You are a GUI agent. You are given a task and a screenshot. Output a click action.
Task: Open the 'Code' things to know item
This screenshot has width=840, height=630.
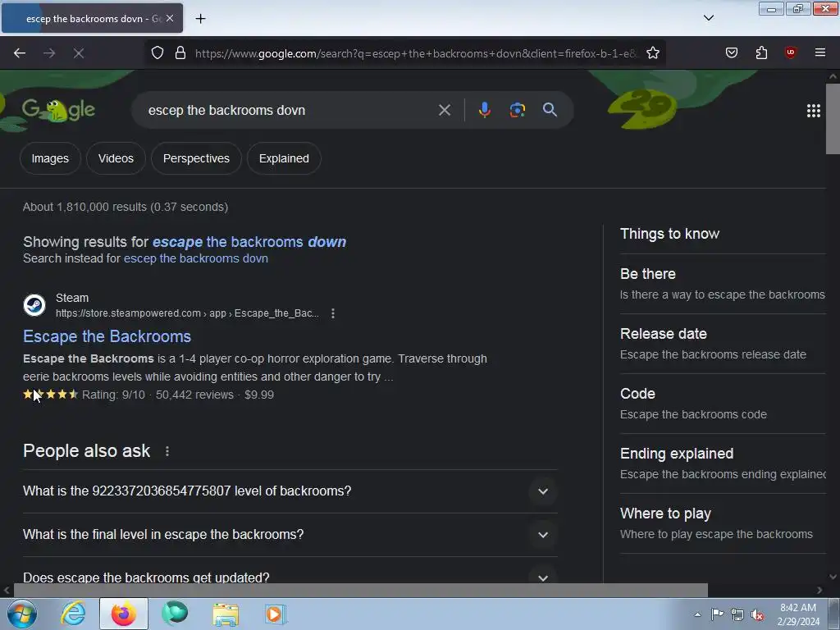coord(722,404)
